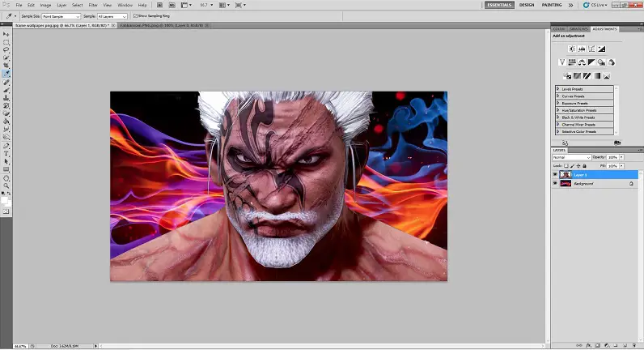The width and height of the screenshot is (644, 350).
Task: Launch Bridge from the application bar
Action: click(x=159, y=5)
